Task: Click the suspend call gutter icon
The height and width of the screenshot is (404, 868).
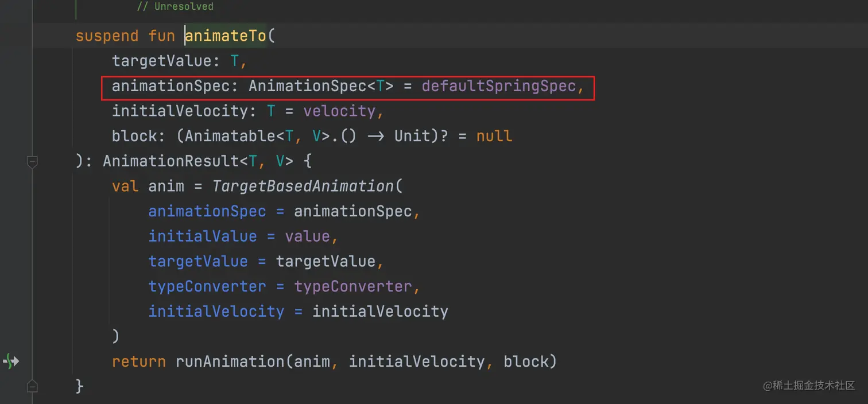Action: (11, 362)
